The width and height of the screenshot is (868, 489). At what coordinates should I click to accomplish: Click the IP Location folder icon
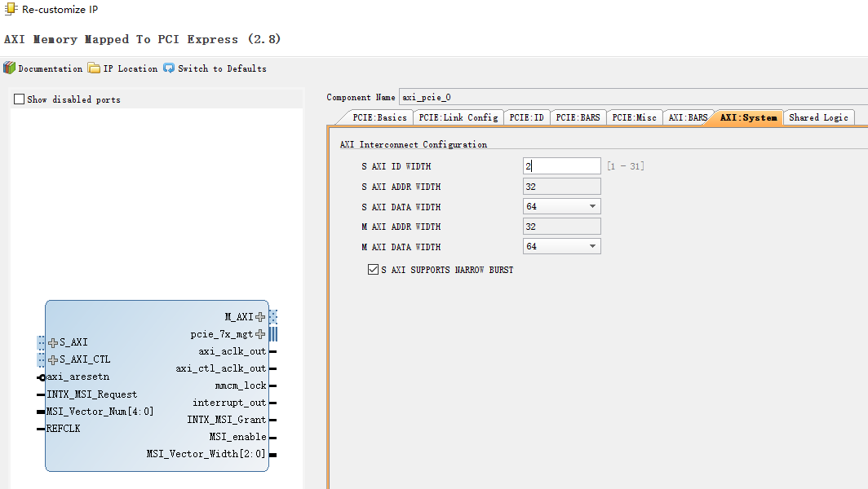coord(92,68)
